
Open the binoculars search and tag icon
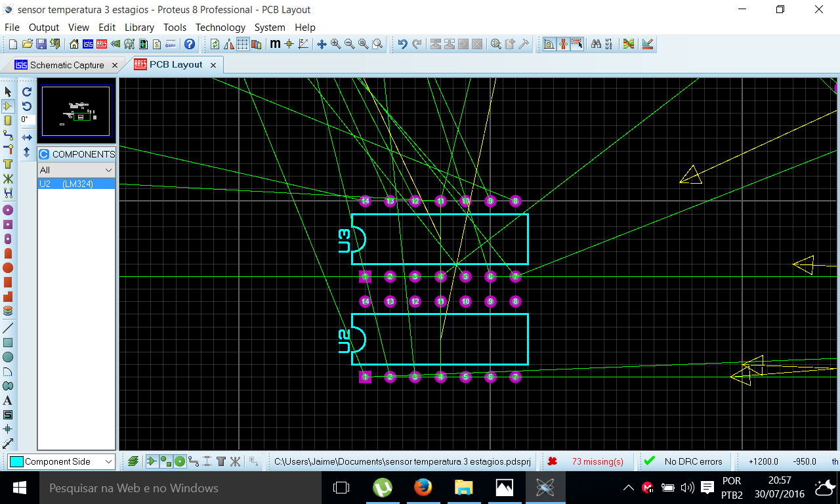(x=596, y=44)
